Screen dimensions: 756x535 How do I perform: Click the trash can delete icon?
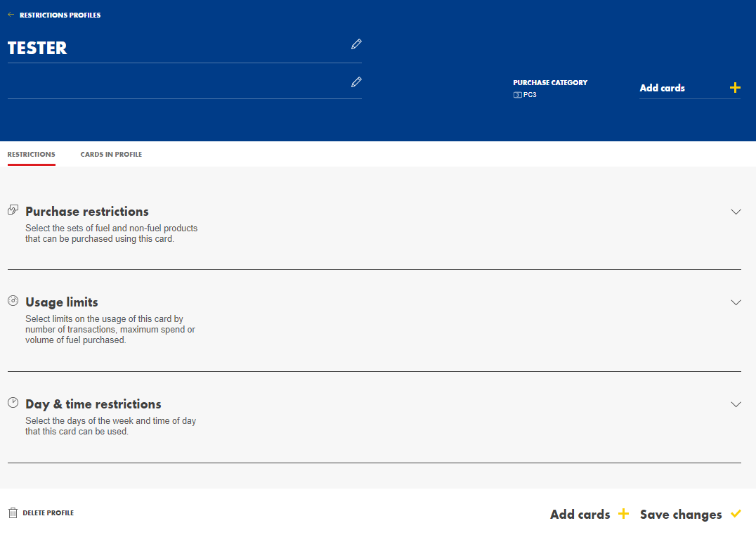click(x=13, y=513)
